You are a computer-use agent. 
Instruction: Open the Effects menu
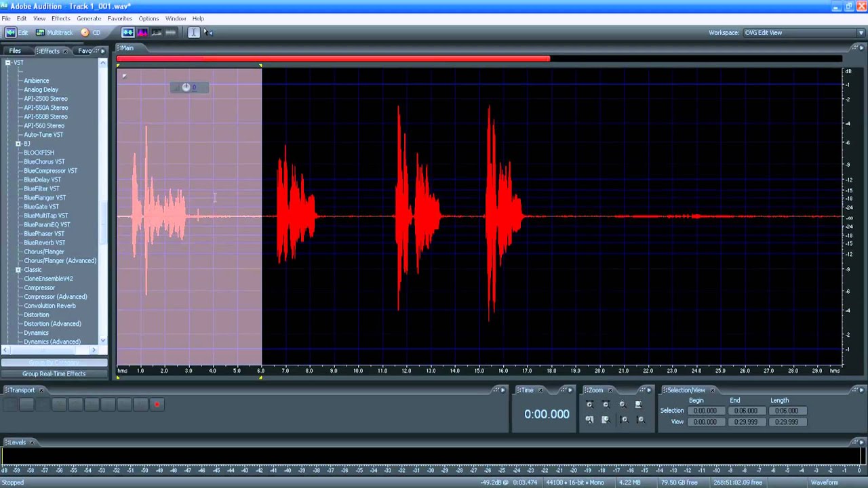(x=60, y=18)
